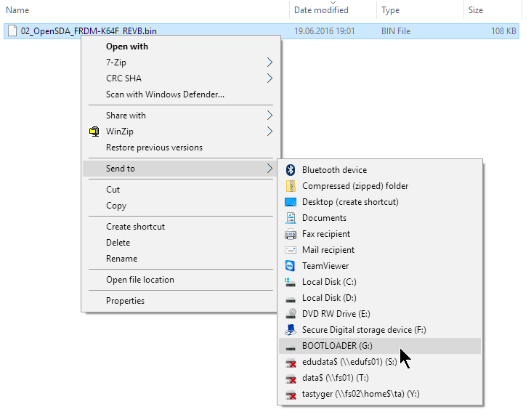Expand the 7-Zip submenu arrow
531x420 pixels.
coord(269,62)
